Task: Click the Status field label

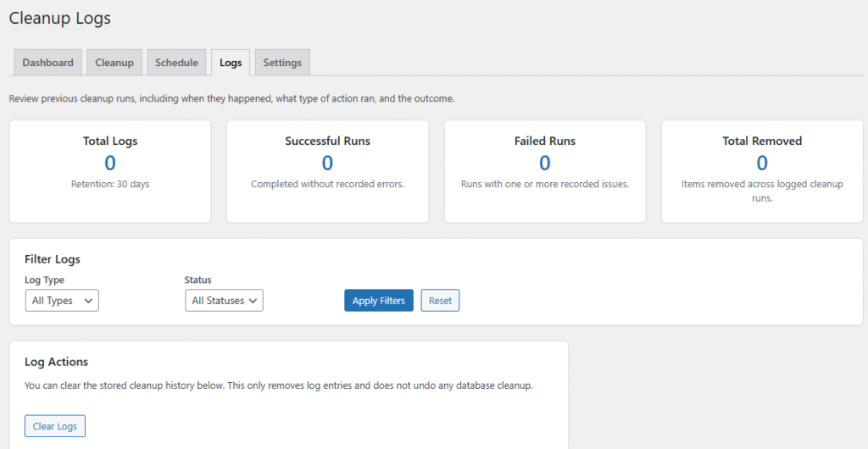Action: tap(198, 280)
